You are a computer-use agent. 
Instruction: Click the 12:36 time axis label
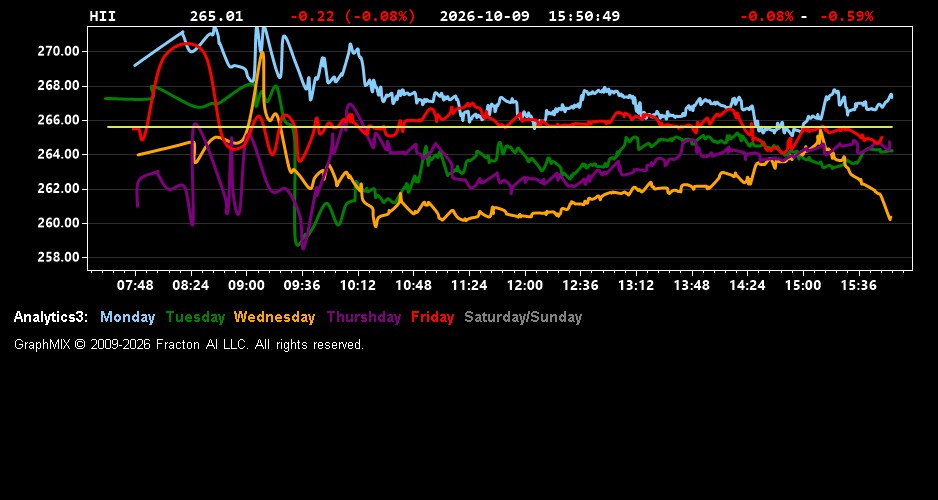pyautogui.click(x=580, y=285)
